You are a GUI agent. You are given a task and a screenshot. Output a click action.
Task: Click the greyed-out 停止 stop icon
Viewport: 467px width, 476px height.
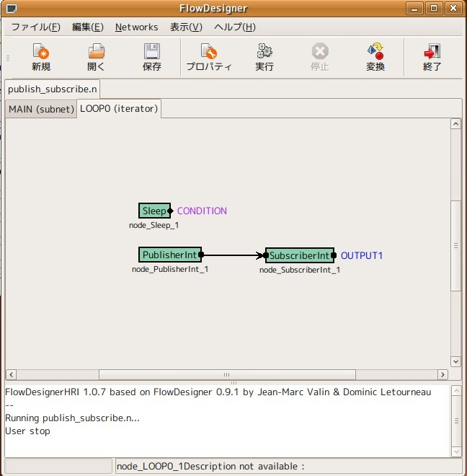point(320,51)
